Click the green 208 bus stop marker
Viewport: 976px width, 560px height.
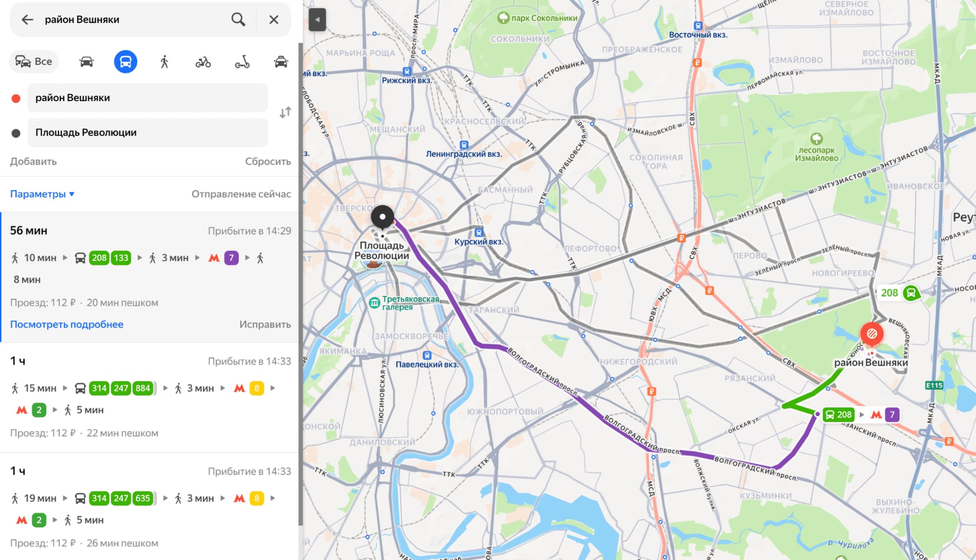pyautogui.click(x=911, y=293)
